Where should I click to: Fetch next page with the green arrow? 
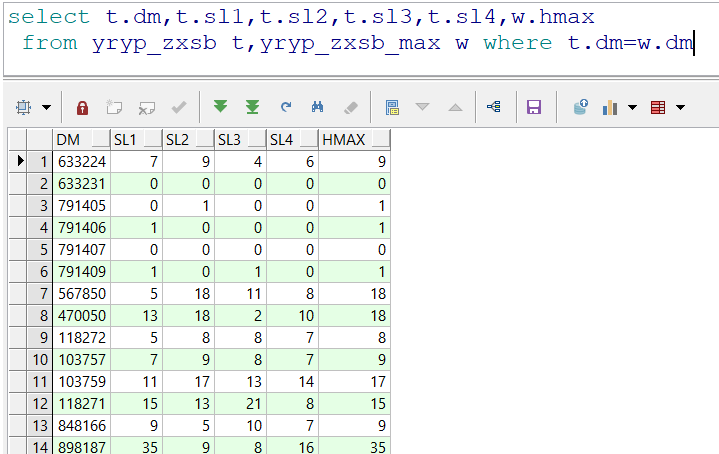point(221,106)
